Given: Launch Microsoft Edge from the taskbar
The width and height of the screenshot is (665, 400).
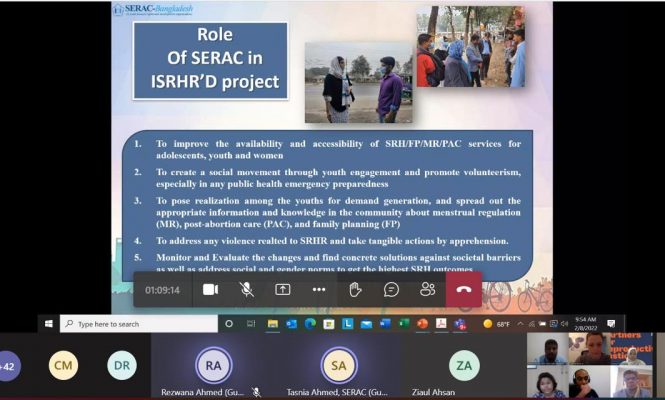Looking at the screenshot, I should coord(310,324).
